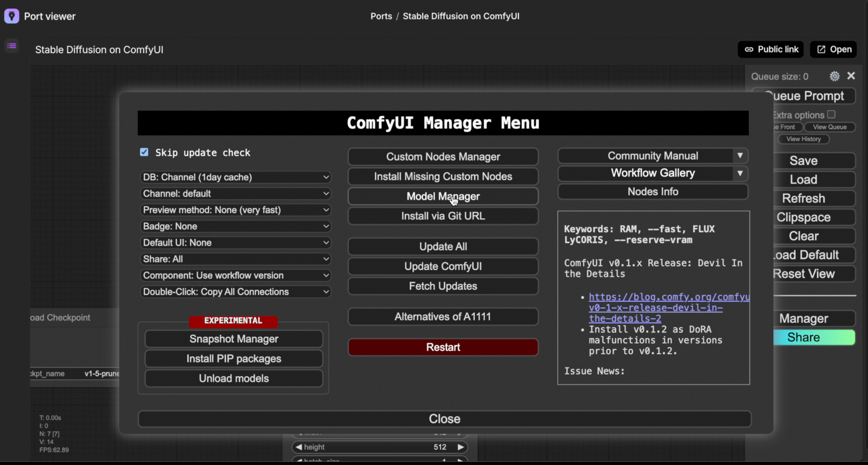Image resolution: width=868 pixels, height=465 pixels.
Task: Open Nodes Info
Action: 653,192
